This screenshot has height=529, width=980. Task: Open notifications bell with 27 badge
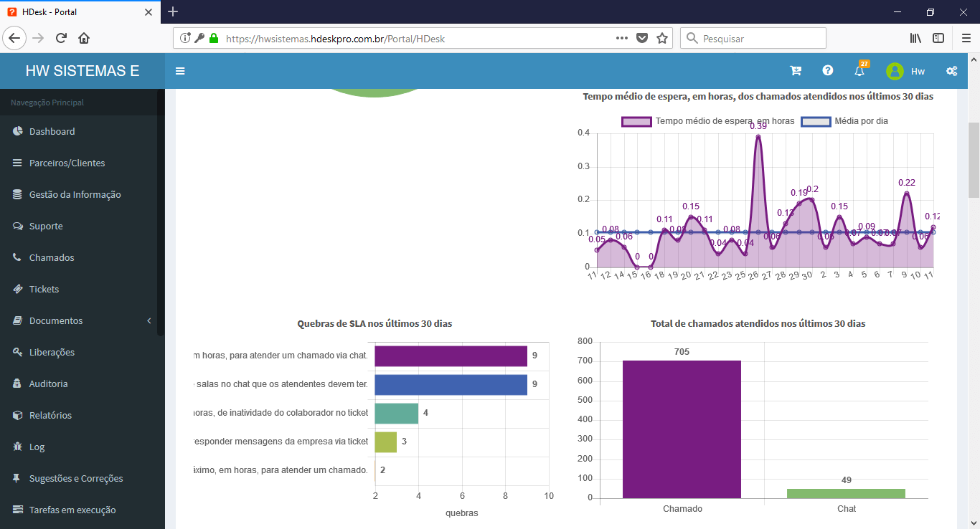pos(859,71)
